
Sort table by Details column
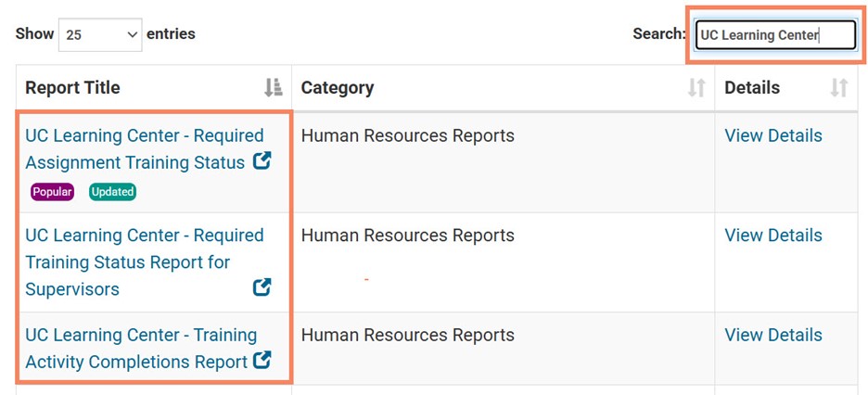[x=839, y=87]
